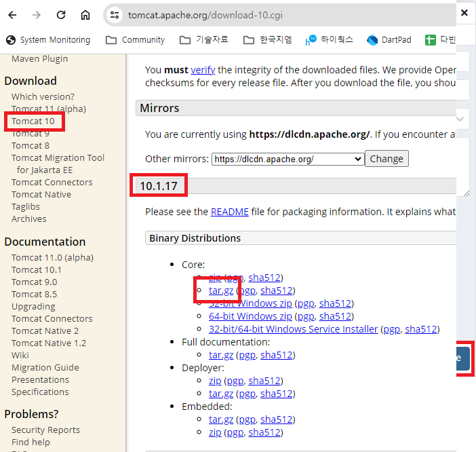Screen dimensions: 476x452
Task: Open site information icon in address bar
Action: (115, 15)
